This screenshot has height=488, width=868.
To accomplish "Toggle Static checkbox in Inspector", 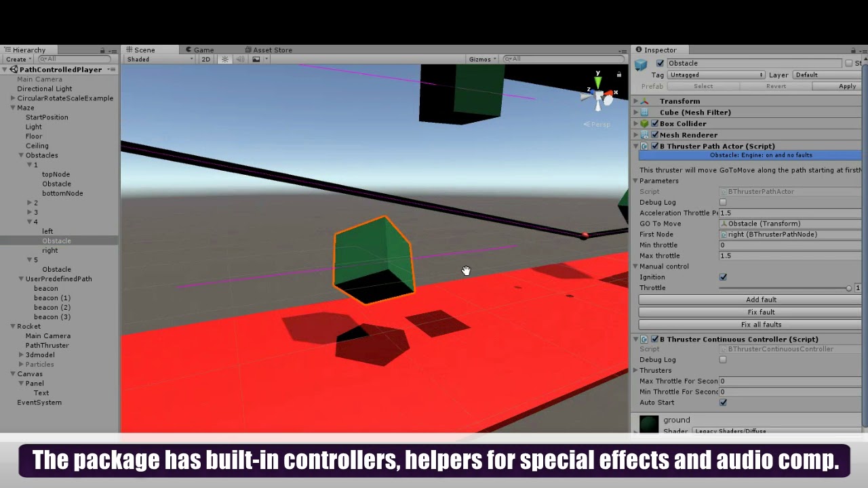I will [848, 63].
